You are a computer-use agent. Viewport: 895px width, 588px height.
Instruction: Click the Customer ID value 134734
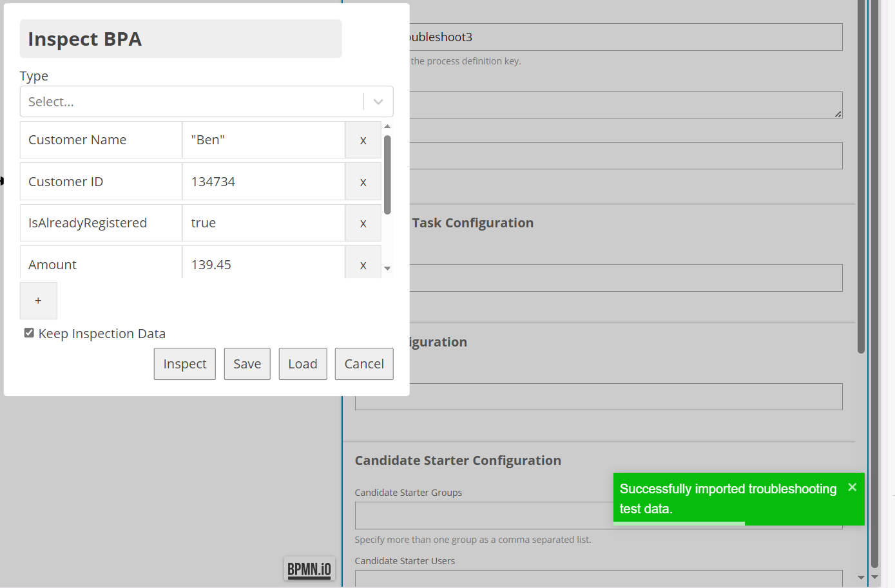(x=263, y=182)
